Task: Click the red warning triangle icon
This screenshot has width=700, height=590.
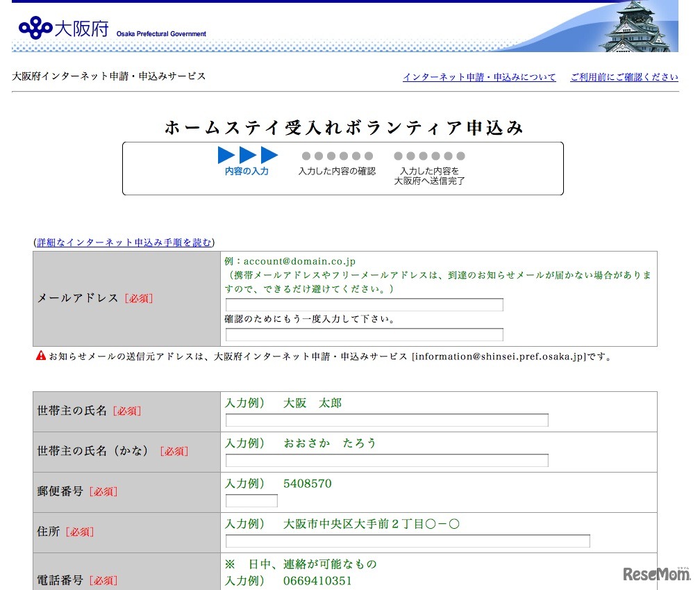Action: pyautogui.click(x=41, y=356)
